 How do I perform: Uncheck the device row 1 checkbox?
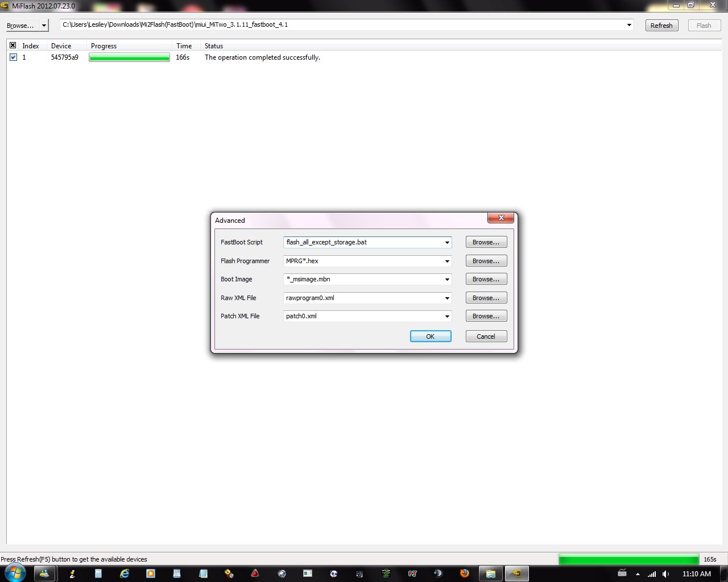(13, 57)
